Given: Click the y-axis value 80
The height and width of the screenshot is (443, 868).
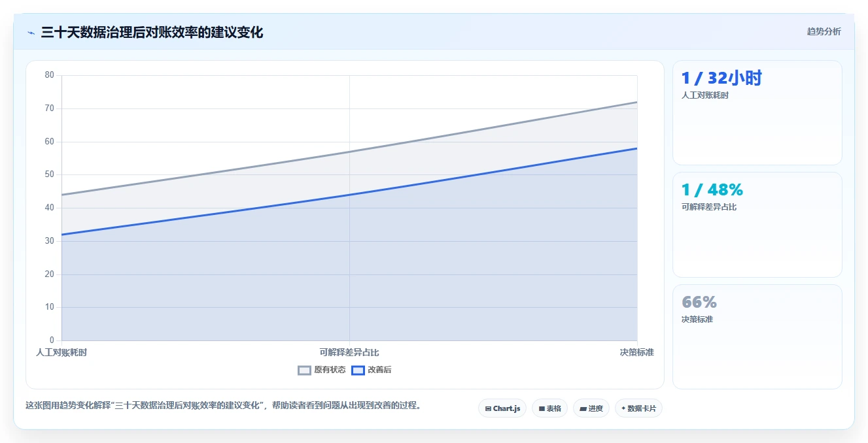Looking at the screenshot, I should pos(50,75).
